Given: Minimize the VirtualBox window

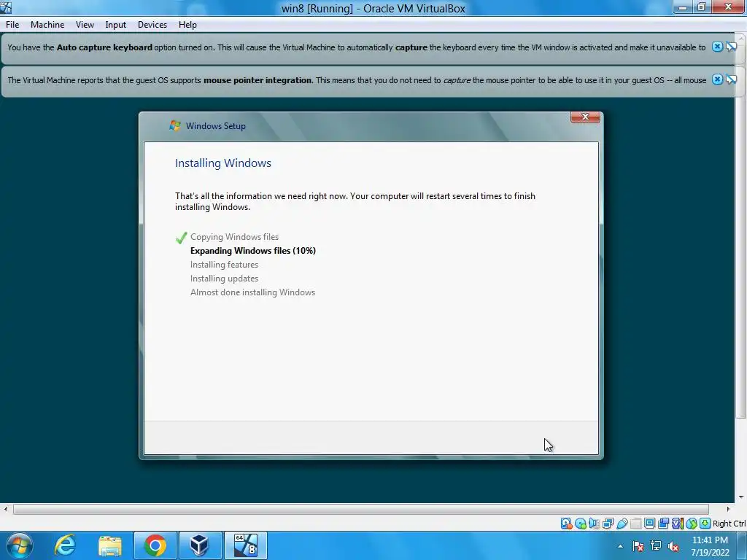Looking at the screenshot, I should (683, 7).
